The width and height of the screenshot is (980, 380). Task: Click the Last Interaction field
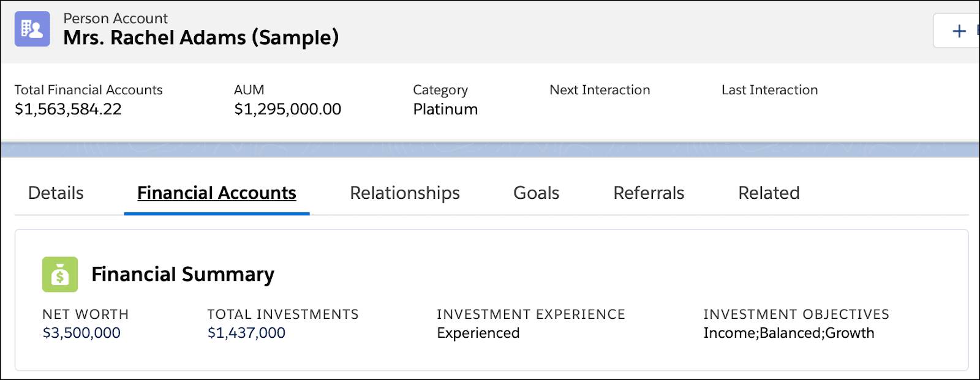[769, 90]
